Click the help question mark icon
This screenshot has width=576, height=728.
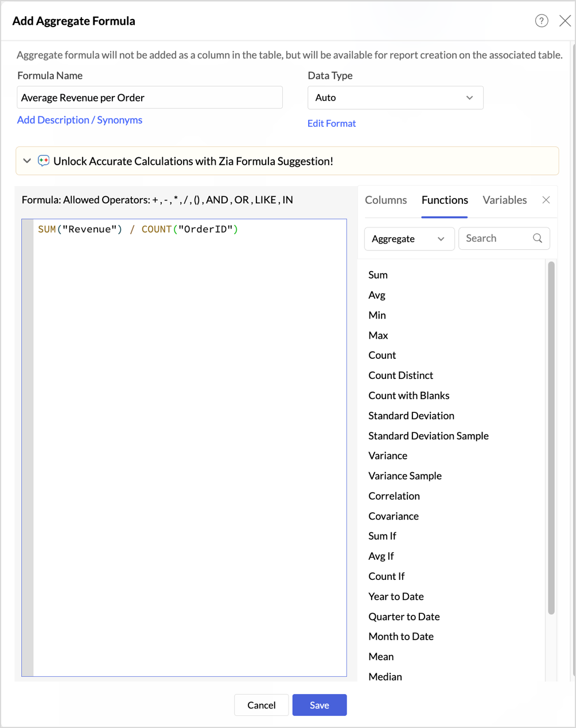coord(541,21)
